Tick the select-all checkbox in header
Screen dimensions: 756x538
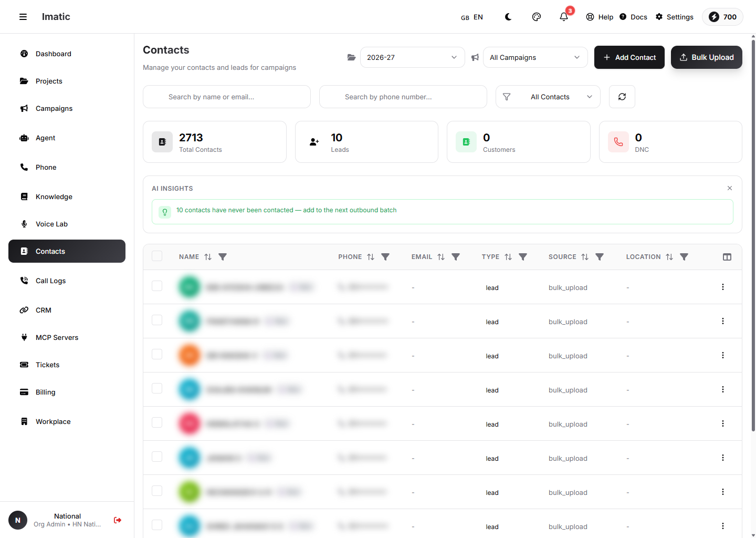pos(157,256)
